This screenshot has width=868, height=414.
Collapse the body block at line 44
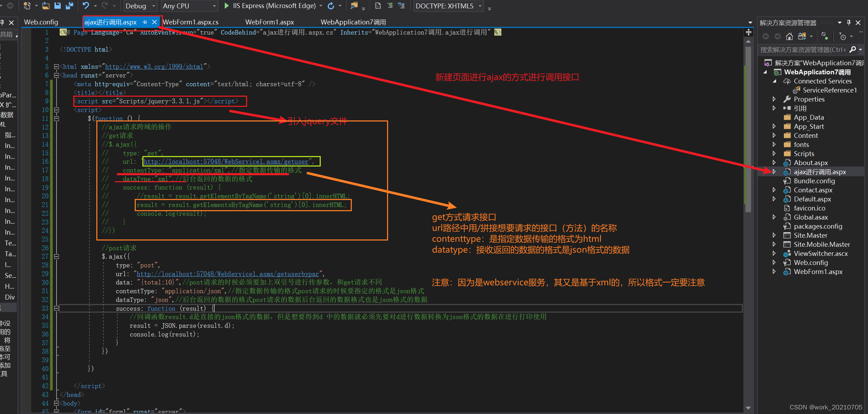coord(57,403)
